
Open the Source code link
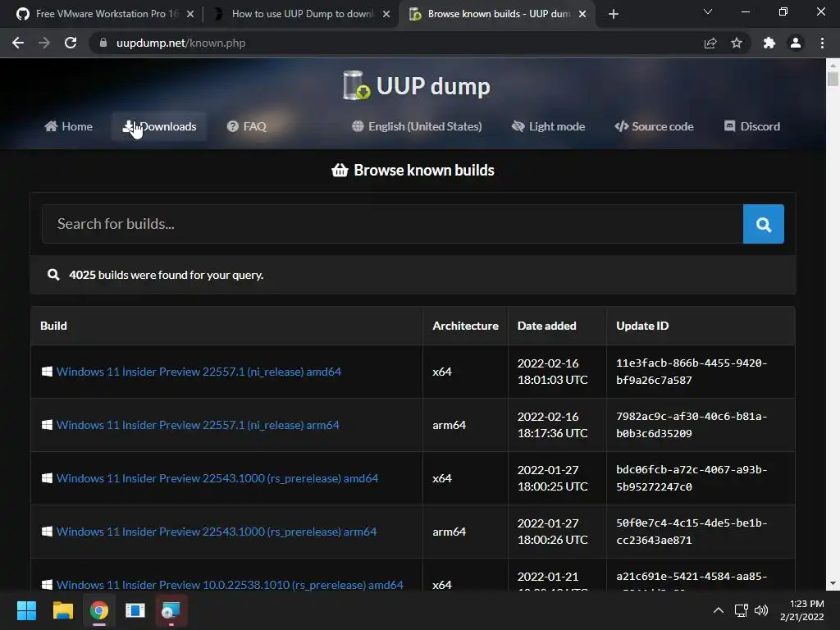pos(654,126)
